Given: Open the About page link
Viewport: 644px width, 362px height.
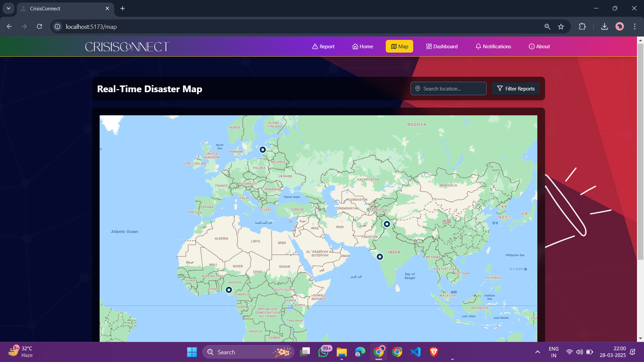Looking at the screenshot, I should click(539, 47).
